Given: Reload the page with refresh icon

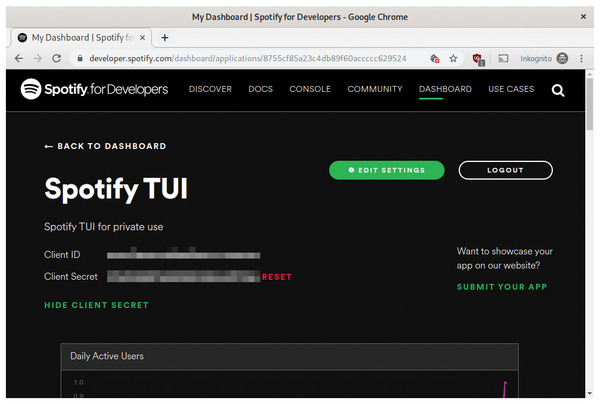Looking at the screenshot, I should [57, 59].
